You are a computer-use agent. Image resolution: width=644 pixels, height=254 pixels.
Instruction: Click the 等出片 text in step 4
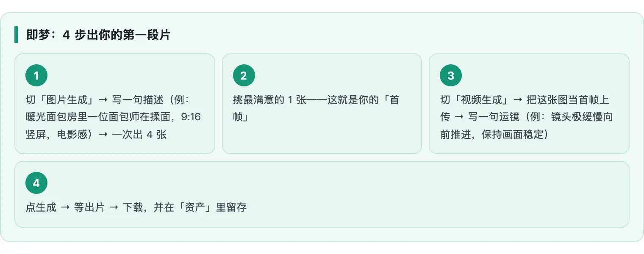click(x=89, y=208)
